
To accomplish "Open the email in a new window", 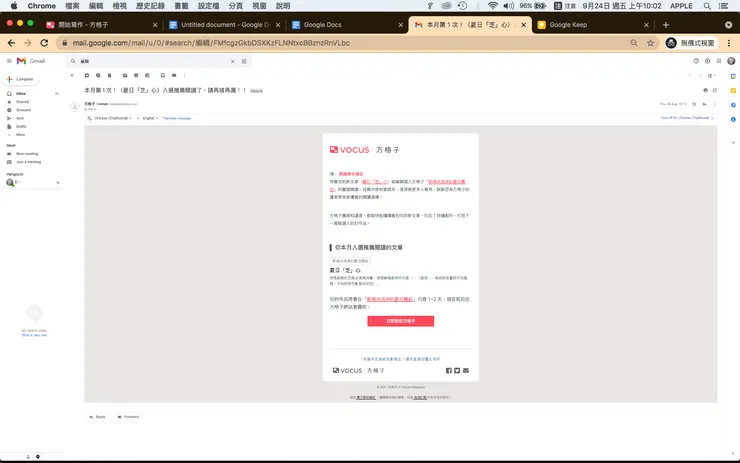I will tap(715, 90).
